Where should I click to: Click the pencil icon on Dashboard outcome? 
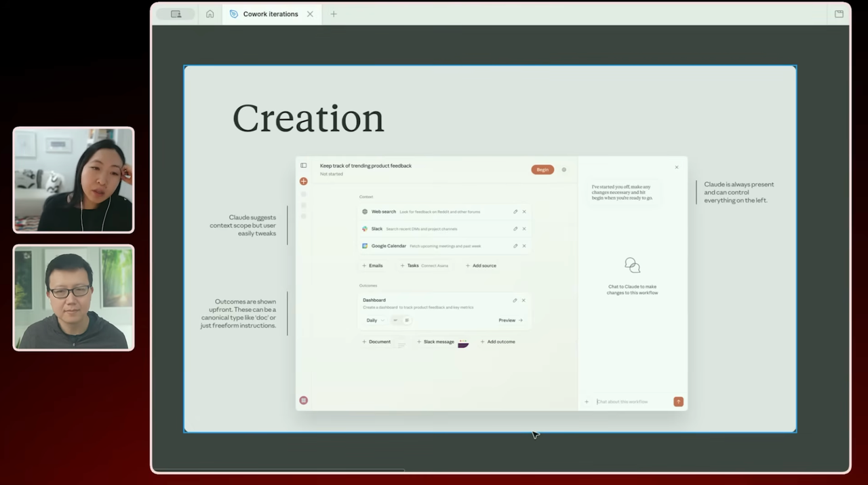tap(515, 300)
